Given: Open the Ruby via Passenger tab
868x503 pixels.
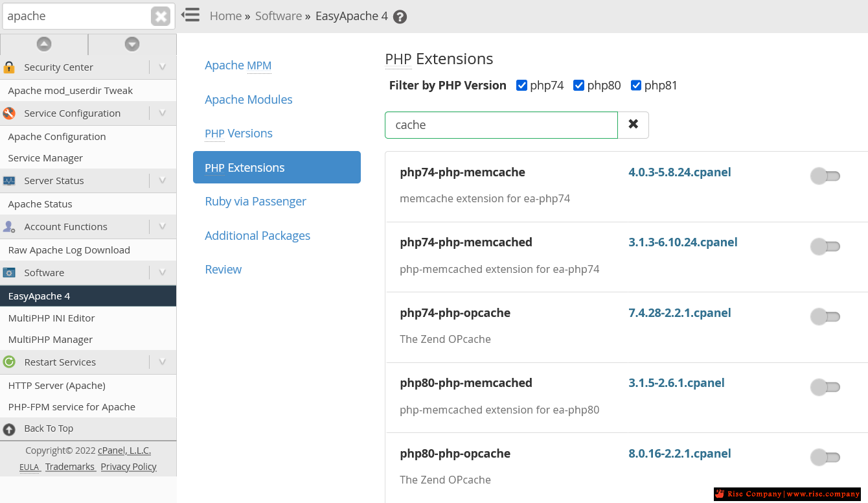Looking at the screenshot, I should pos(255,202).
